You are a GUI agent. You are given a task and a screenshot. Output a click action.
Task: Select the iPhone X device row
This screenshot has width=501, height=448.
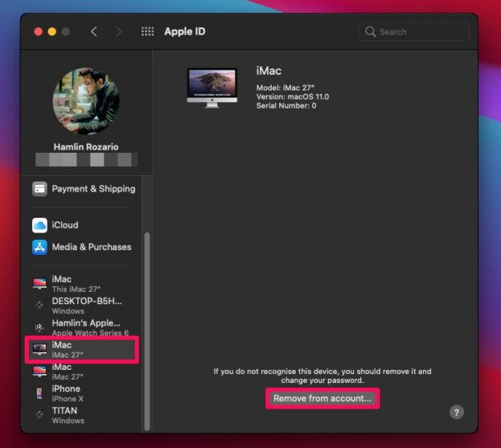coord(82,393)
